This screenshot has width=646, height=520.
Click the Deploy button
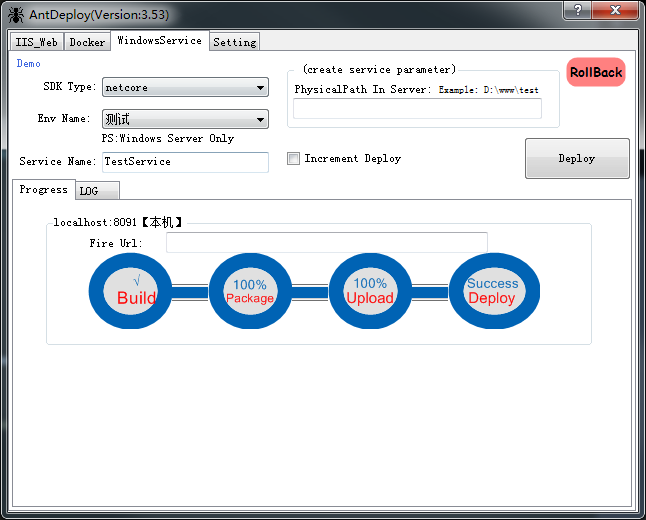(577, 159)
